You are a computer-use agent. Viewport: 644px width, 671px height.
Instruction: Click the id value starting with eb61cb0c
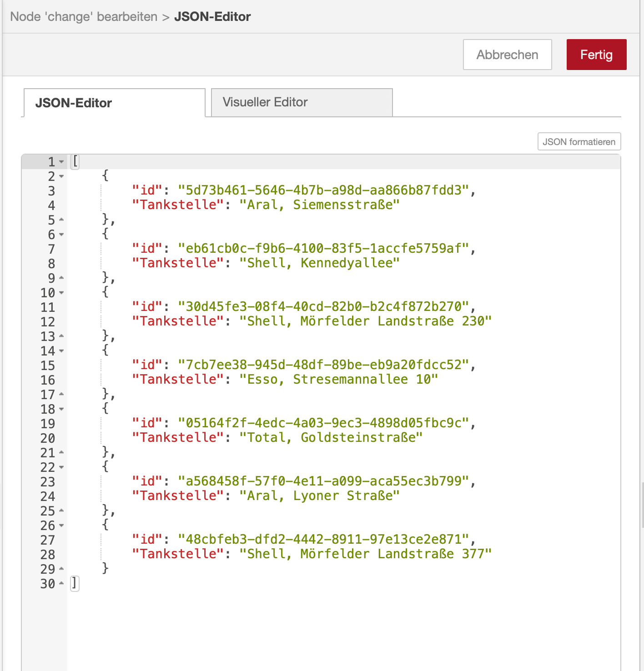point(323,248)
